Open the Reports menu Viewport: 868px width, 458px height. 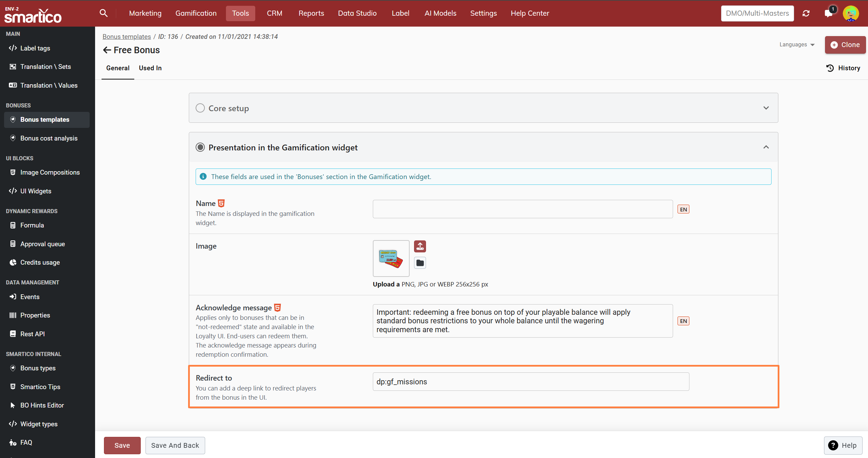point(311,13)
